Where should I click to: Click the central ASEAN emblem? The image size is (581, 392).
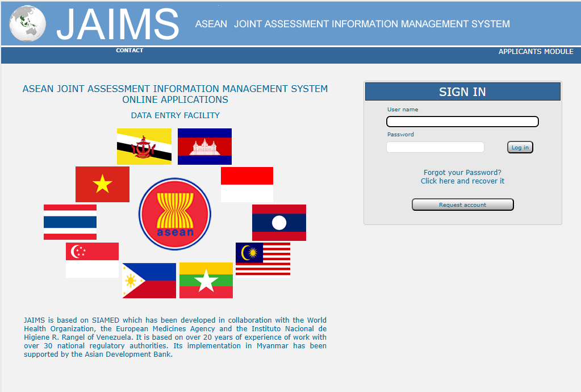click(175, 214)
